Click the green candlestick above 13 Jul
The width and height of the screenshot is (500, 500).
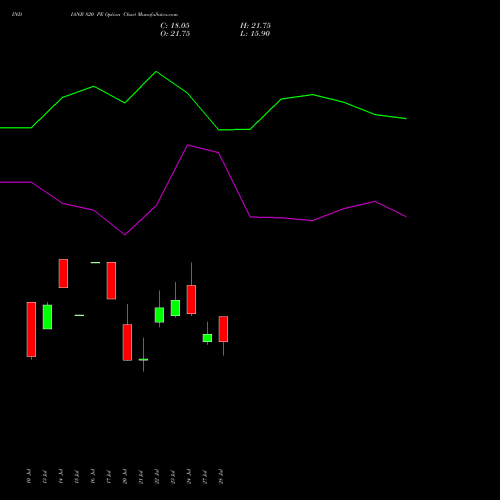[47, 317]
